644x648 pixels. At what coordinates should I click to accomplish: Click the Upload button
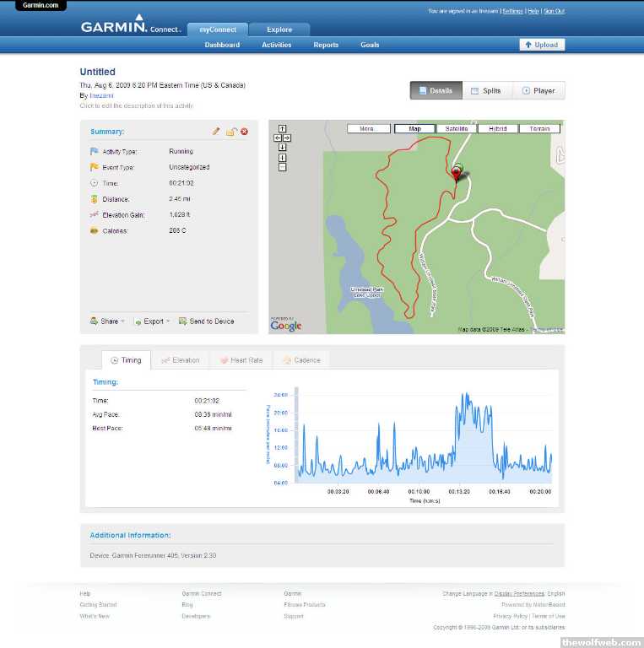[542, 45]
